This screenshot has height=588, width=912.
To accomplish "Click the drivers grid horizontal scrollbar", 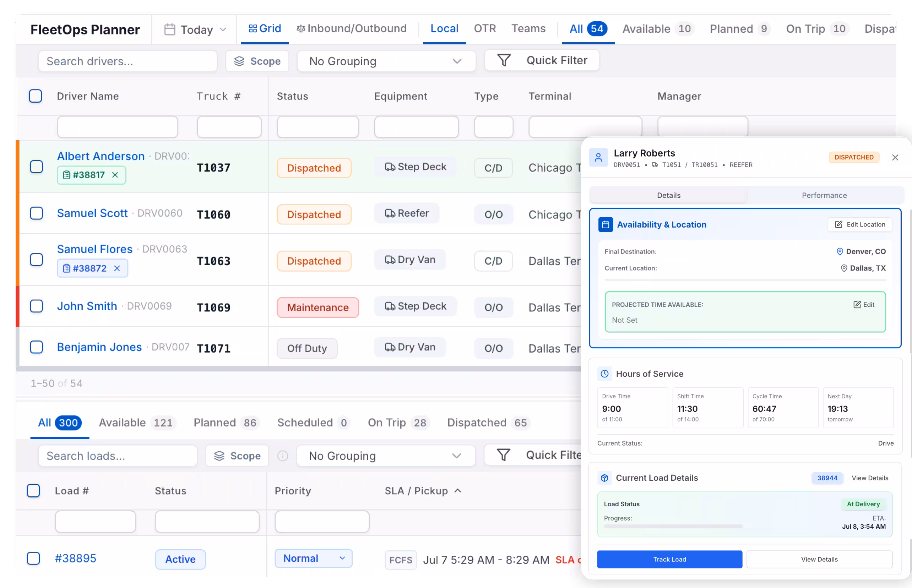I will pos(298,369).
